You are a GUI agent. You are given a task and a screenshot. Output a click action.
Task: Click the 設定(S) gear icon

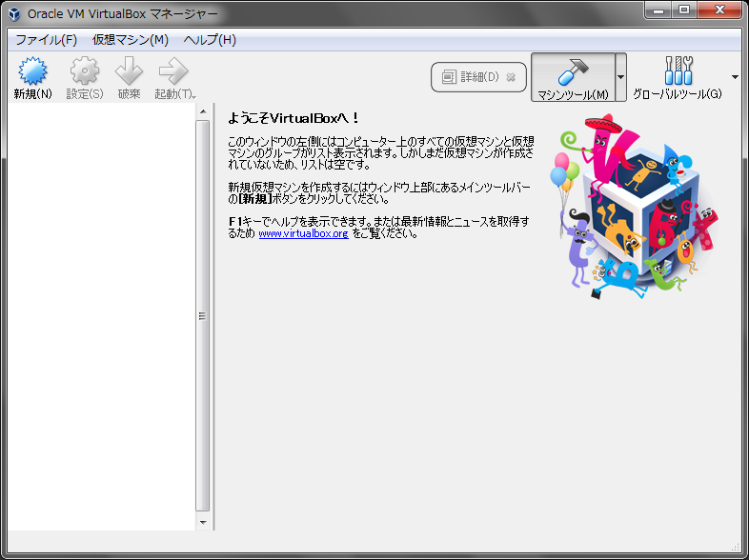[85, 70]
